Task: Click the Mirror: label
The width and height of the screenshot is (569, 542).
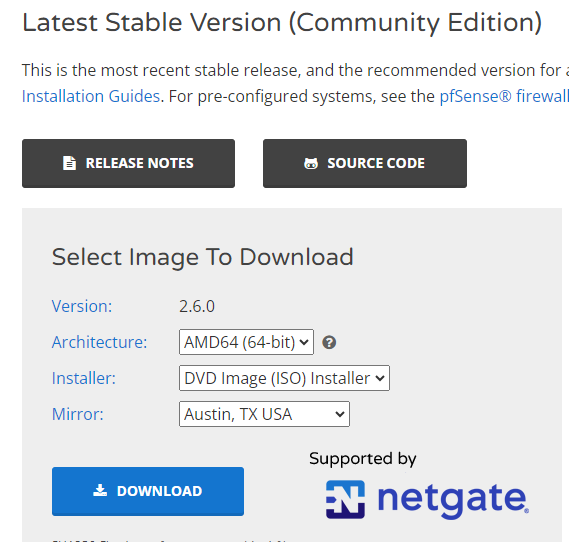Action: point(78,414)
